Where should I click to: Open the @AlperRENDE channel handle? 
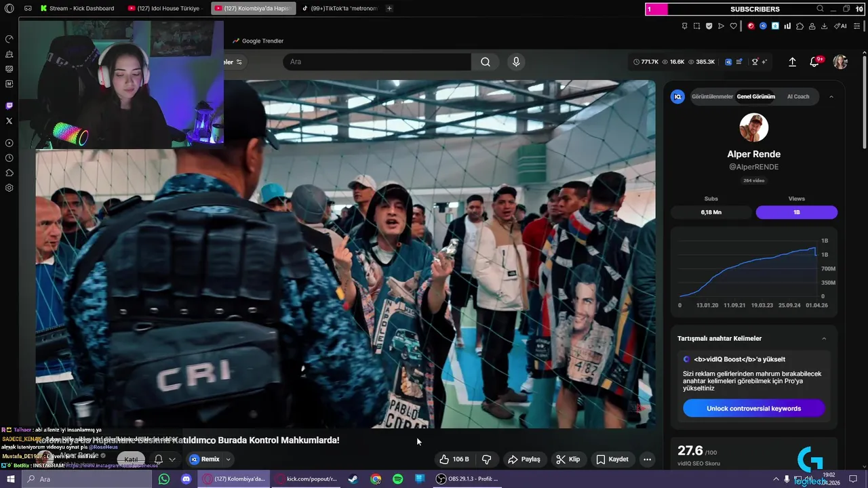coord(753,167)
